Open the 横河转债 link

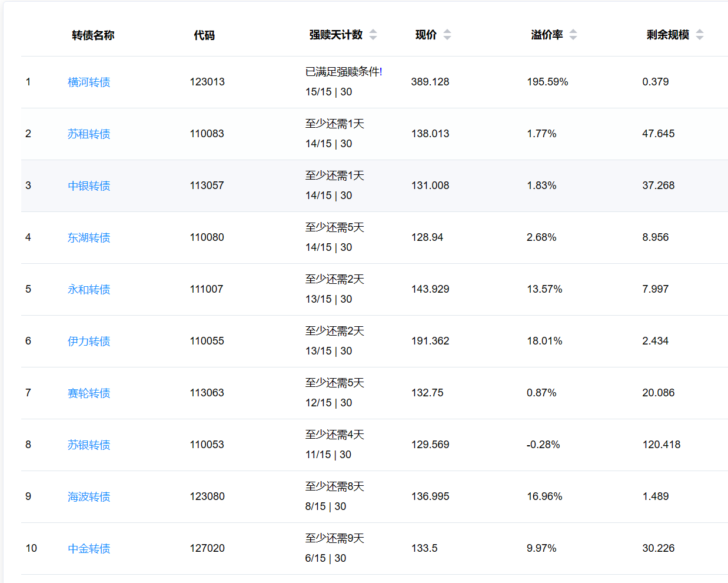(89, 82)
